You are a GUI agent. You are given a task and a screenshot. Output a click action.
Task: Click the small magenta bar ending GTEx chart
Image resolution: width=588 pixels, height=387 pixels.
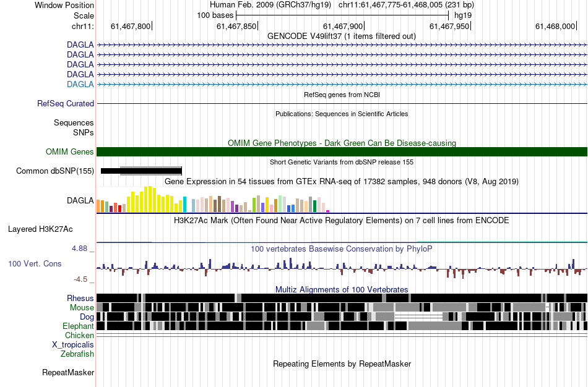(328, 211)
